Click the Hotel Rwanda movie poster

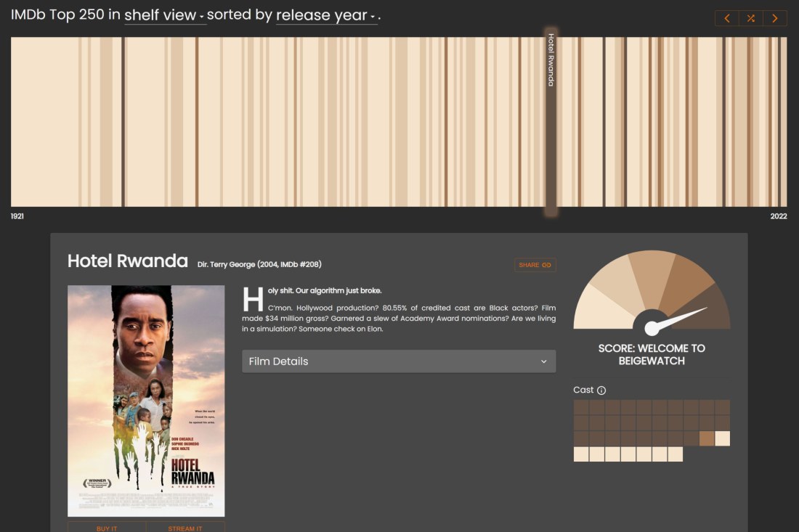[146, 401]
